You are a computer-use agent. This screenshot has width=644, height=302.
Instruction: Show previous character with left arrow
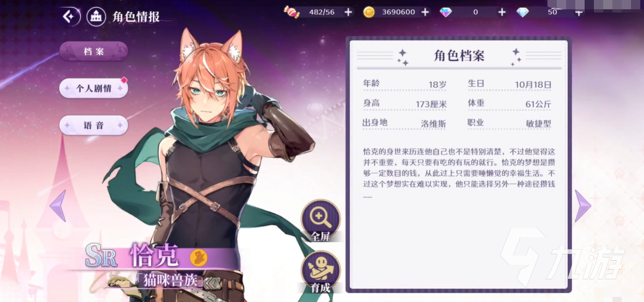[58, 206]
